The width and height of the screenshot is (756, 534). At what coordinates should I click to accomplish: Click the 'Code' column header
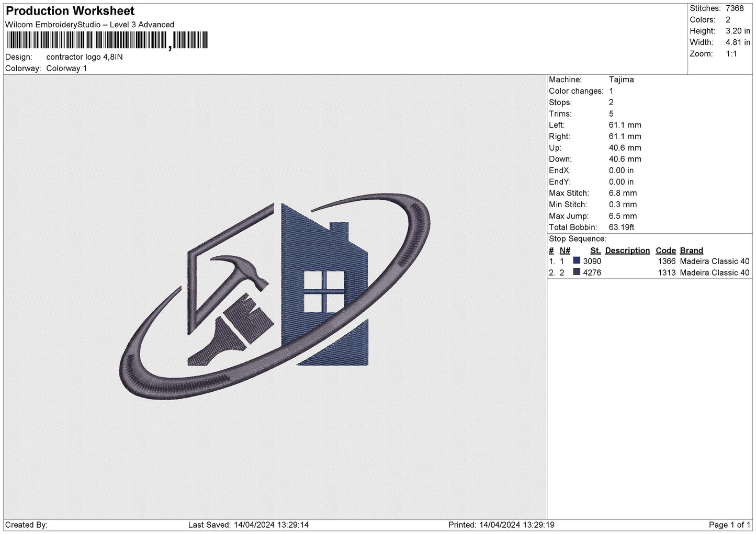[666, 251]
